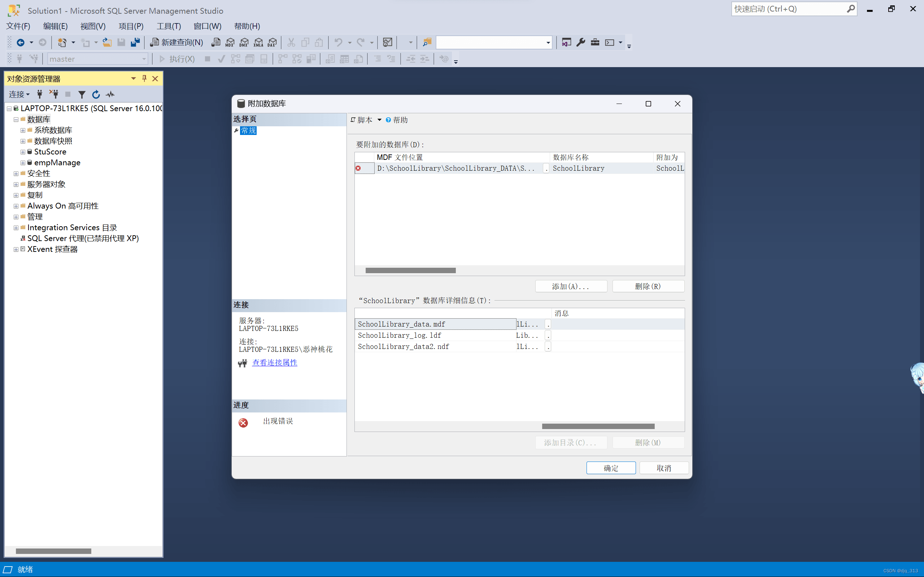This screenshot has height=577, width=924.
Task: Open the Script dropdown arrow
Action: 379,120
